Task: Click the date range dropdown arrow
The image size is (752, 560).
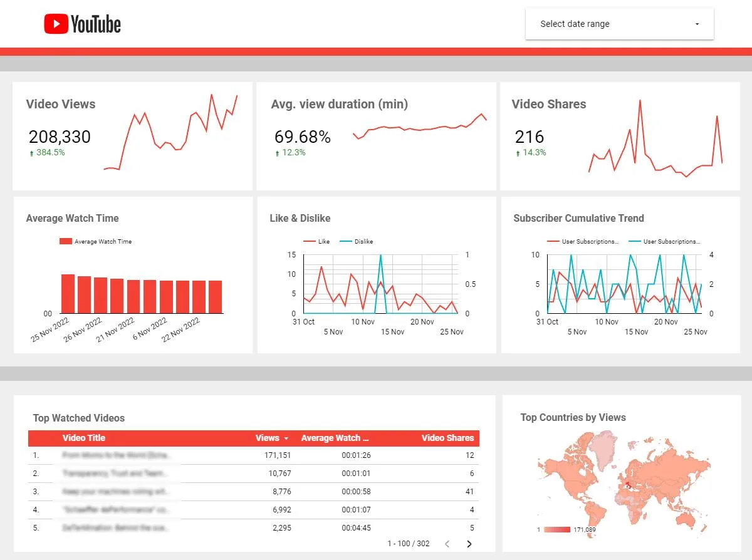Action: pyautogui.click(x=697, y=24)
